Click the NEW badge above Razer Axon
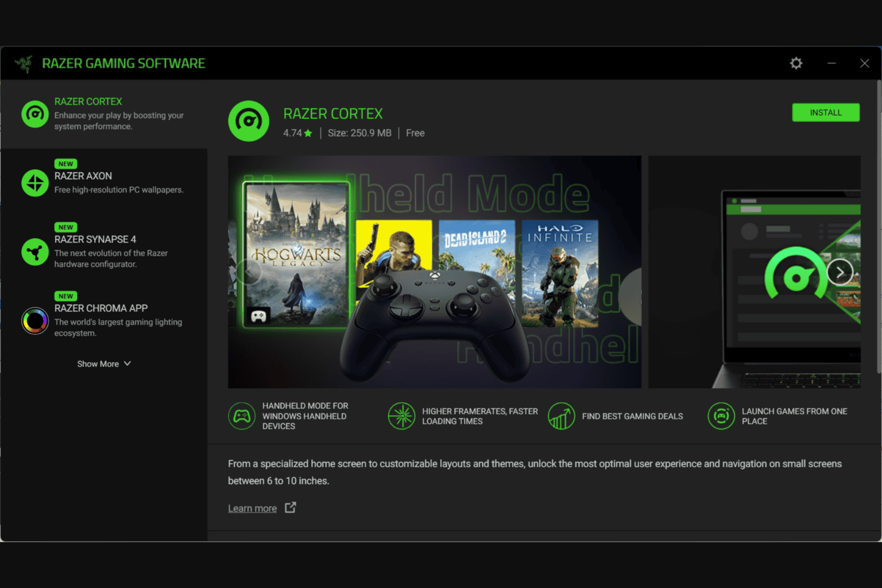 tap(66, 164)
